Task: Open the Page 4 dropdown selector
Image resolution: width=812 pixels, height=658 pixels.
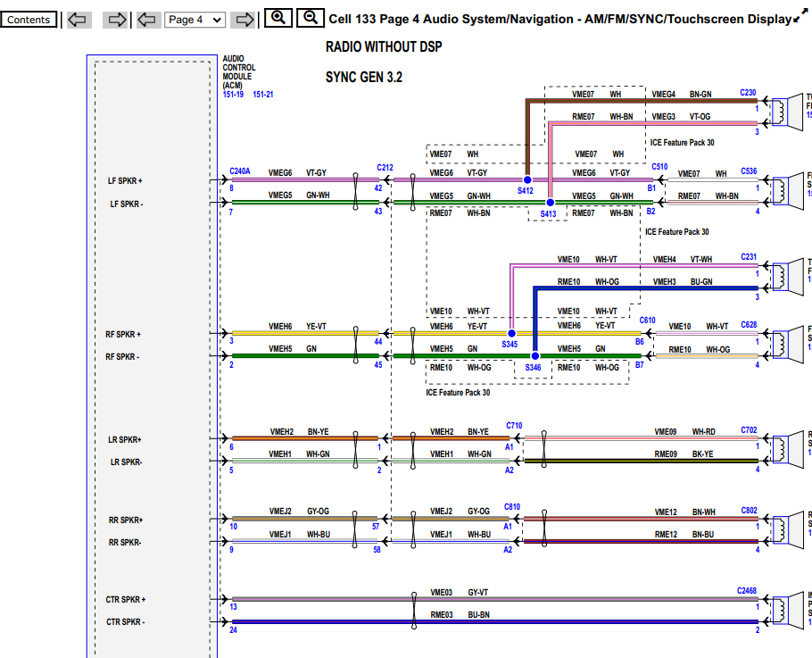Action: (195, 19)
